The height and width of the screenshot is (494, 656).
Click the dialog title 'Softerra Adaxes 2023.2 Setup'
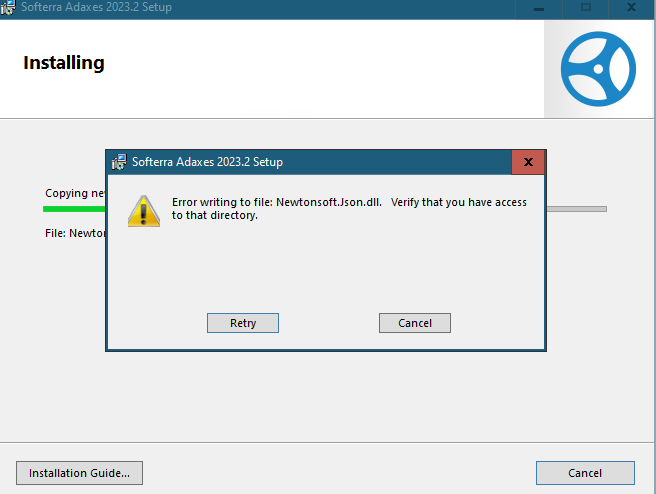(x=208, y=162)
